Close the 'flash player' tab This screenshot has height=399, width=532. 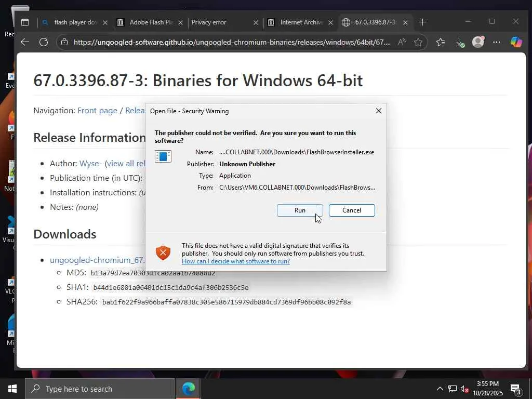point(105,22)
